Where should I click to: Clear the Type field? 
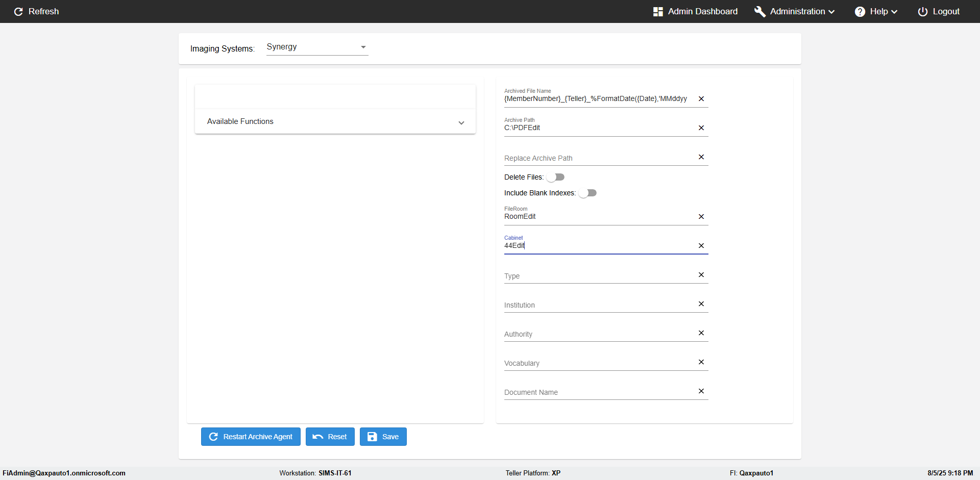701,275
